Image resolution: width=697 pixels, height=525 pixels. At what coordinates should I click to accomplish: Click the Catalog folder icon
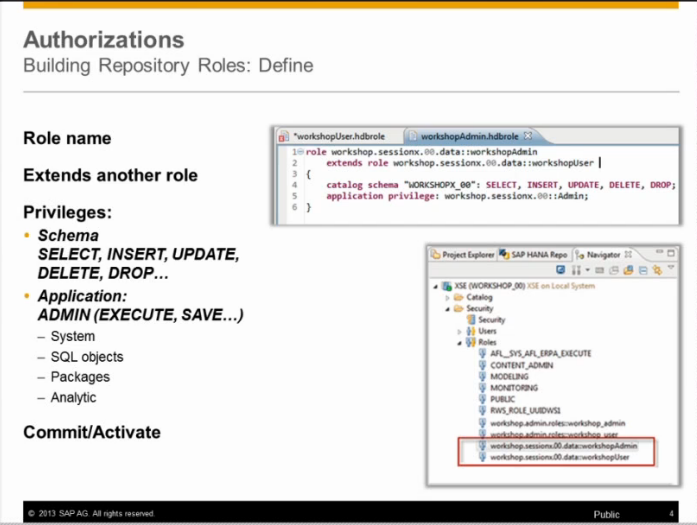[x=459, y=297]
